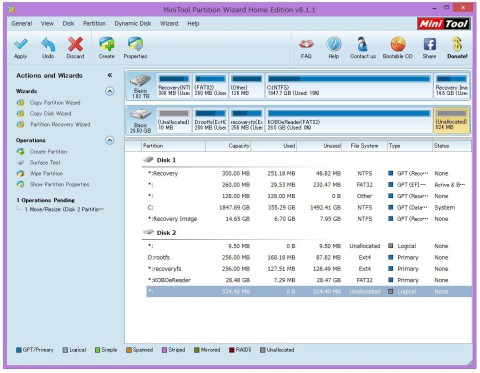Image resolution: width=480 pixels, height=373 pixels.
Task: Open the Partition menu
Action: [94, 24]
